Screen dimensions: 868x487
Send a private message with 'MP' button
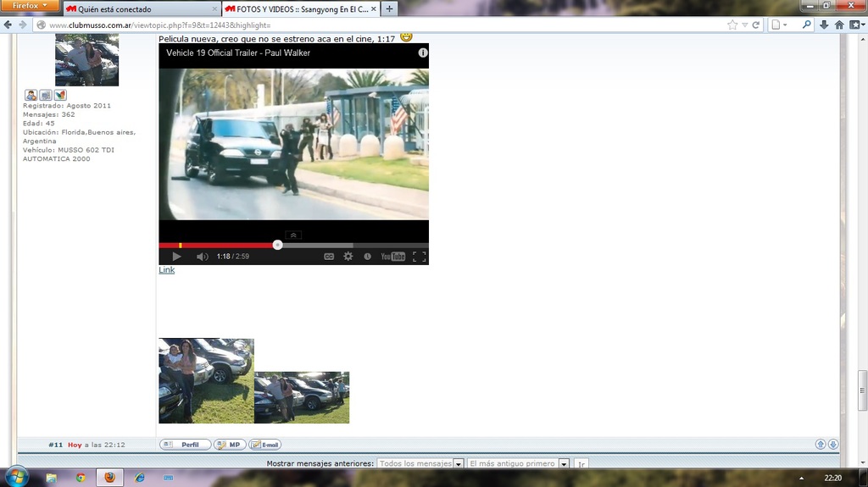pos(230,445)
